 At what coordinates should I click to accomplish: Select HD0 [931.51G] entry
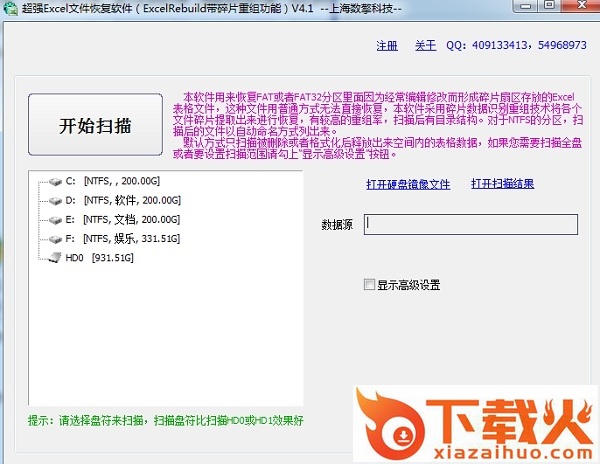coord(99,257)
